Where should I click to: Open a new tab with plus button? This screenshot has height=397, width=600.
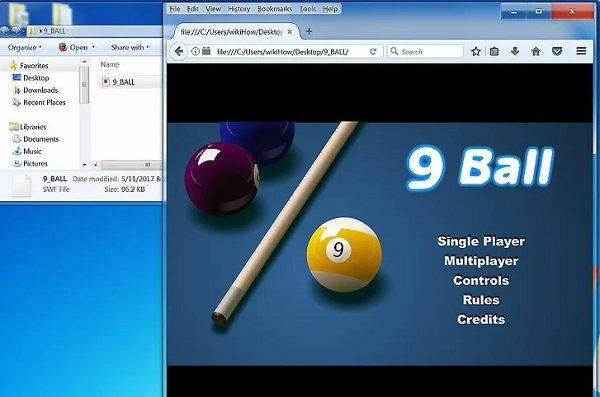pyautogui.click(x=309, y=32)
